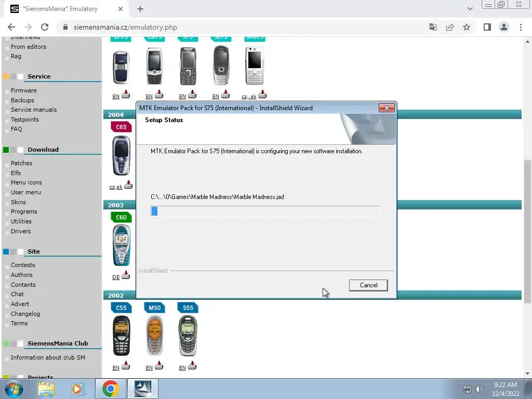
Task: Expand the tab search chevron
Action: point(470,9)
